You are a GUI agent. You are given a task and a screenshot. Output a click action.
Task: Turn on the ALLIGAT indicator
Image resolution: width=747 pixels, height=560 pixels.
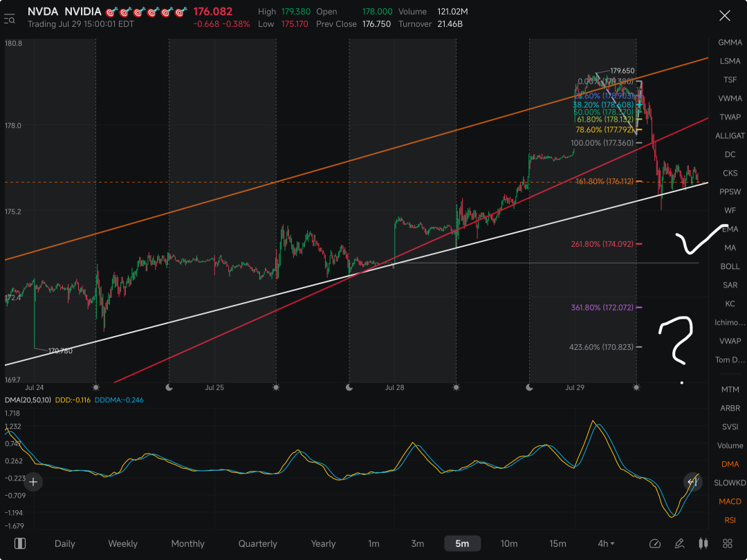point(730,136)
